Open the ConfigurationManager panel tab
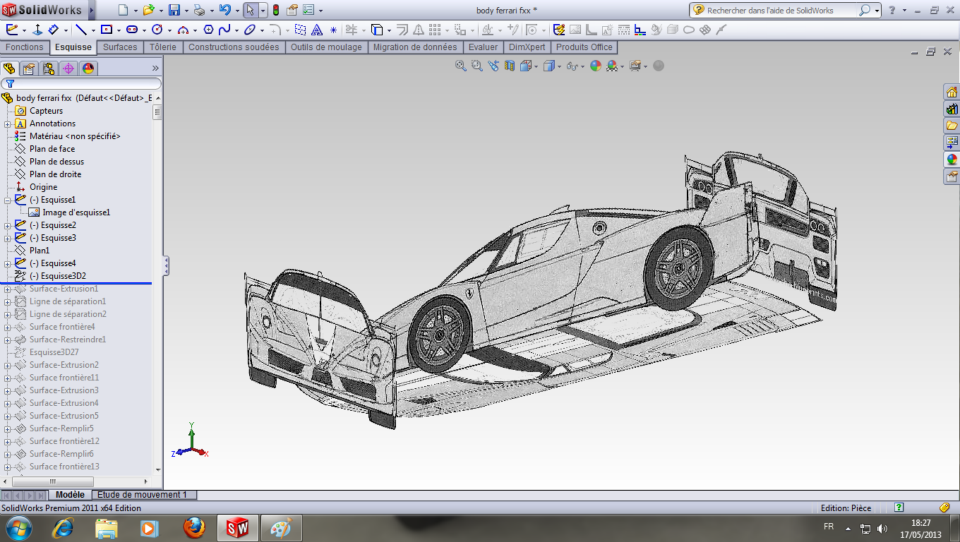Viewport: 960px width, 542px height. coord(48,68)
